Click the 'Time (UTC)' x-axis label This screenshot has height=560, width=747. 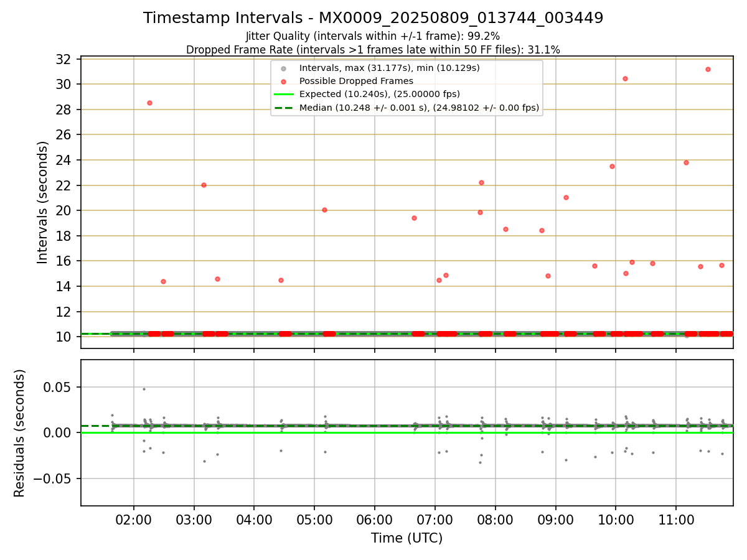point(406,538)
